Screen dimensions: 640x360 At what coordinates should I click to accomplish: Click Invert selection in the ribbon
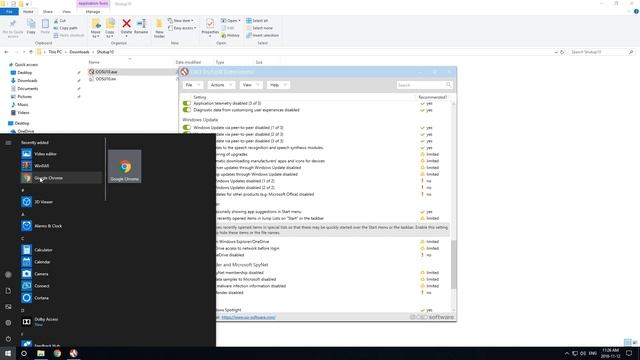pos(262,36)
